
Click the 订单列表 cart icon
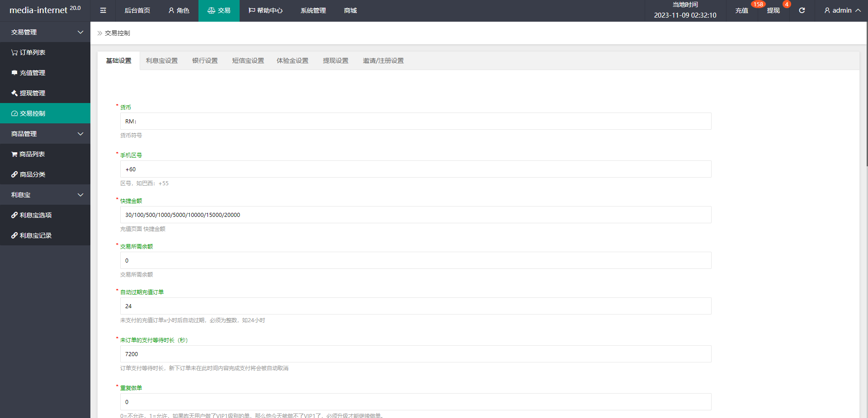pyautogui.click(x=14, y=52)
